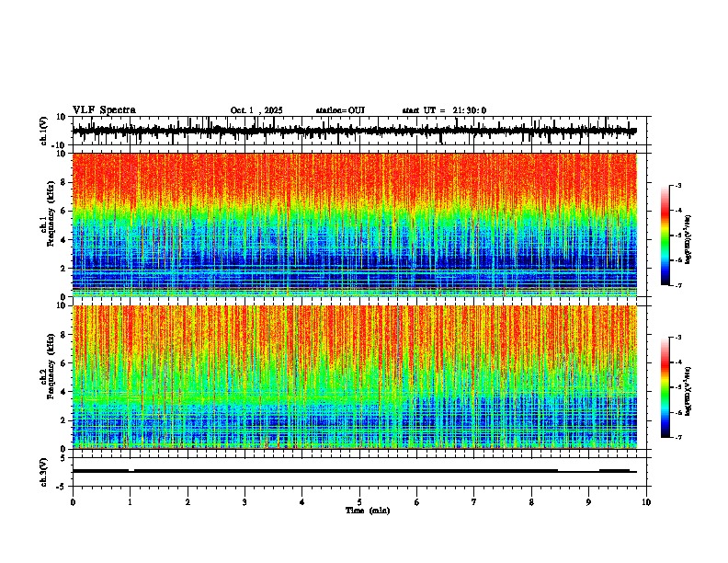Click the "VLF Spectra" title text
This screenshot has width=728, height=563.
(104, 110)
